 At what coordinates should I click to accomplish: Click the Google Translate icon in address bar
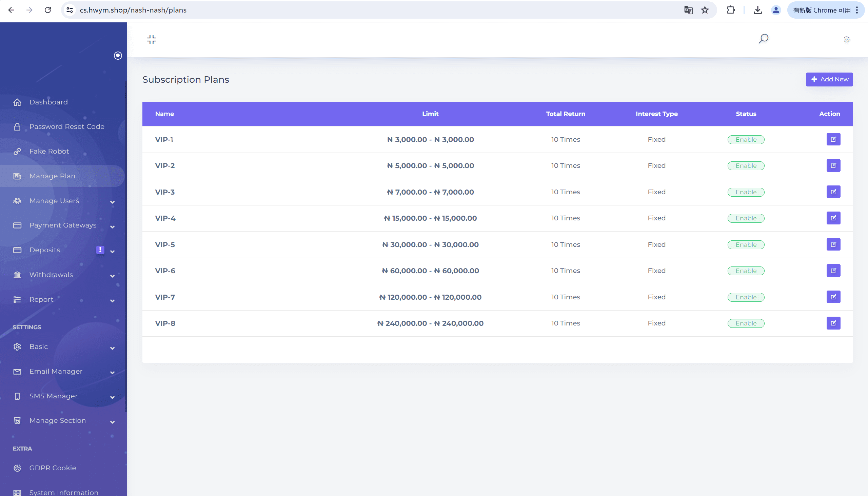point(688,10)
